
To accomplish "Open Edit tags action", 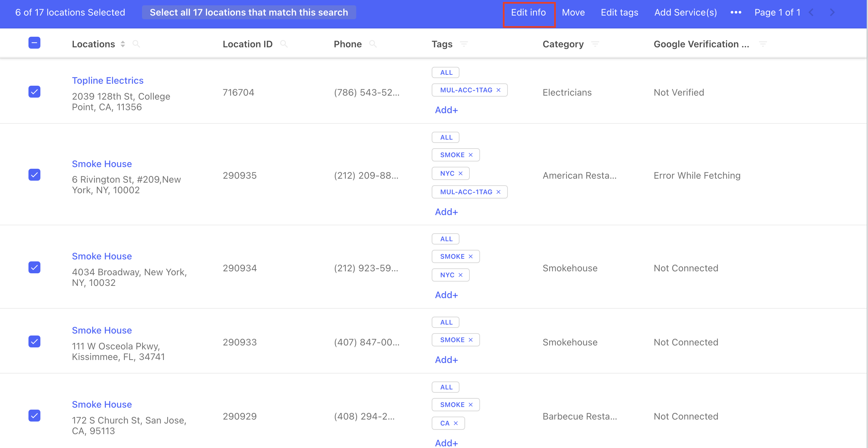I will tap(619, 12).
